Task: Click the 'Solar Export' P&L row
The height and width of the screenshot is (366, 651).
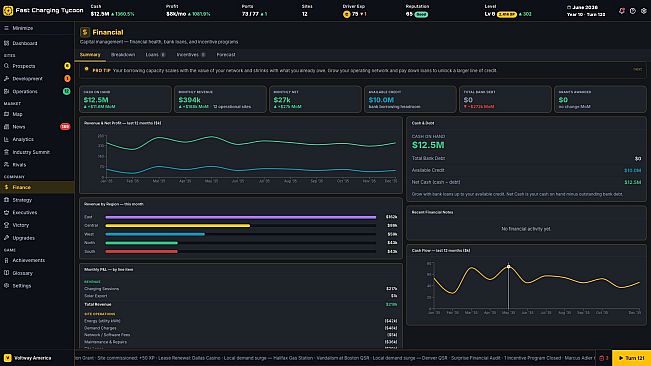Action: [240, 296]
